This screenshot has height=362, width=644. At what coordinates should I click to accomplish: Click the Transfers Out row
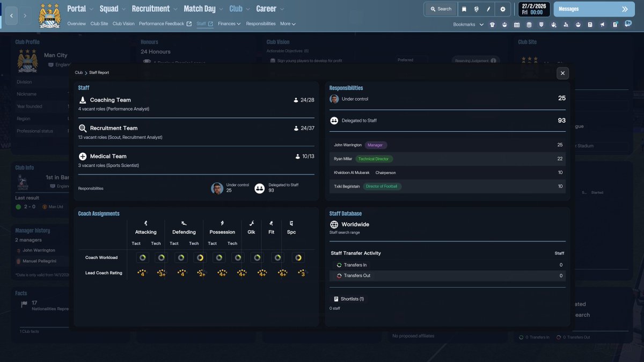coord(448,276)
